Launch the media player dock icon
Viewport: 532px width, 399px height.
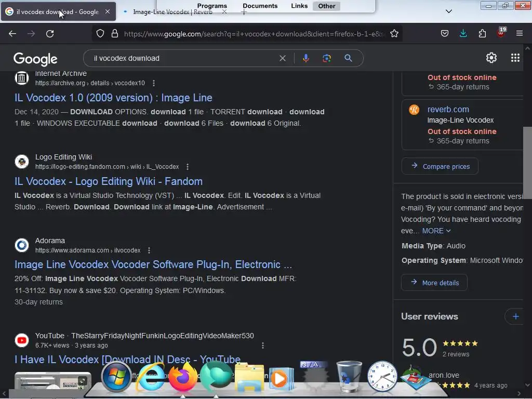pyautogui.click(x=281, y=378)
